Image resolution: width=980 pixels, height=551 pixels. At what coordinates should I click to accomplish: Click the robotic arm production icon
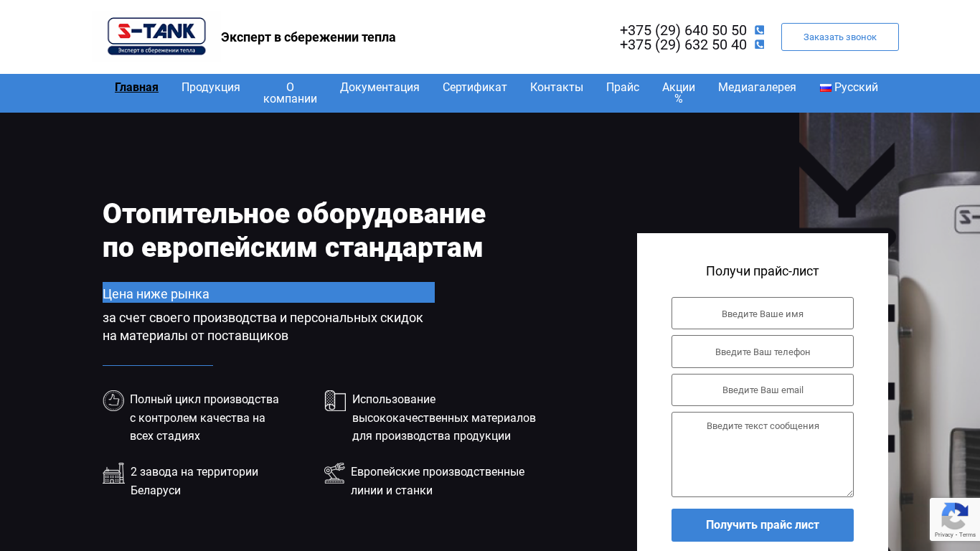pos(334,473)
